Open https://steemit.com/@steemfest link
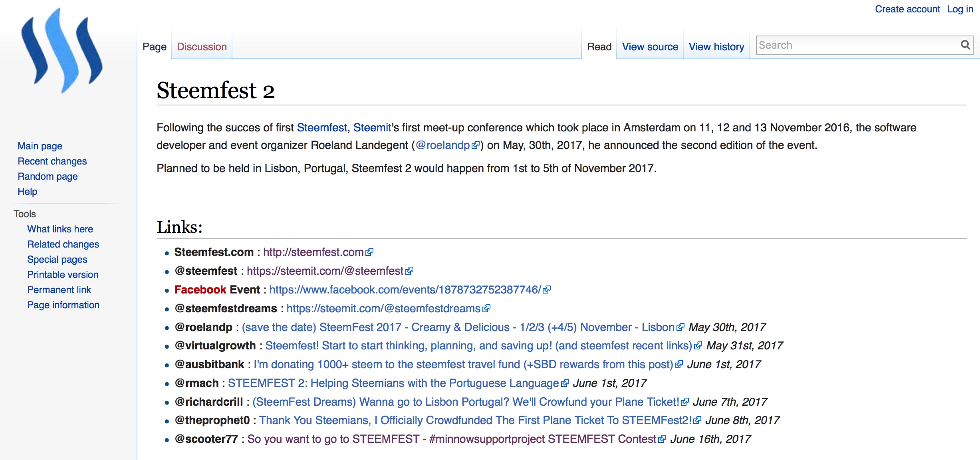 coord(325,271)
